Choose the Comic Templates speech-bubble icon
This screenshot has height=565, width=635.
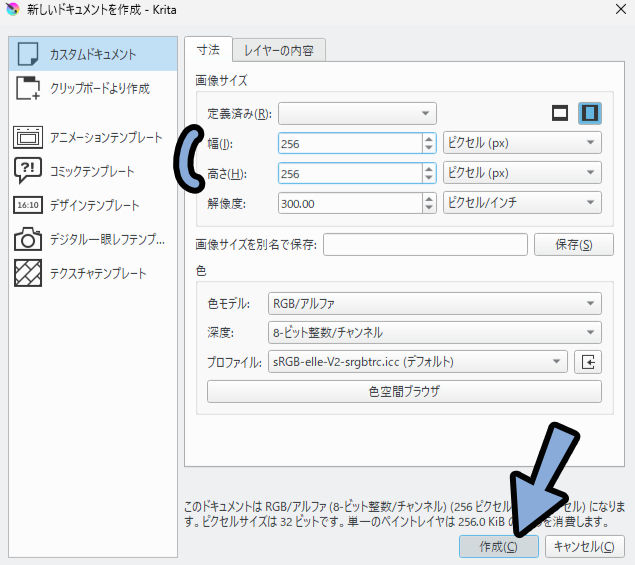[28, 171]
